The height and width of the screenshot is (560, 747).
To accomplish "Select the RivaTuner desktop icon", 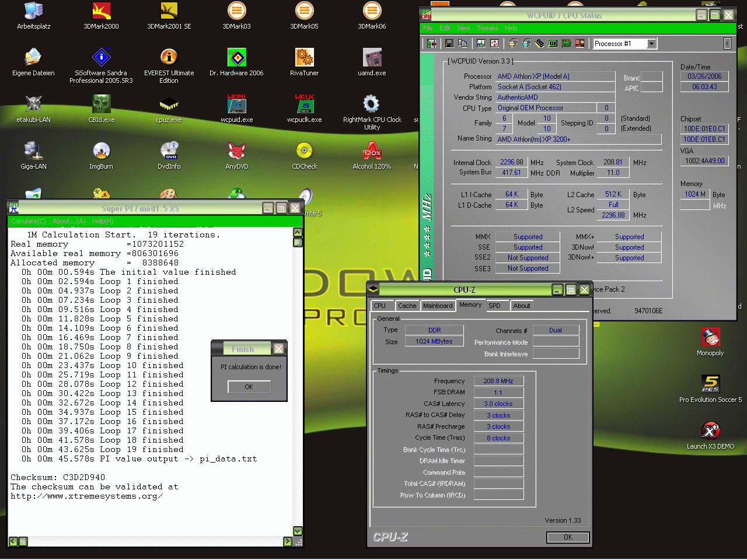I will click(304, 62).
